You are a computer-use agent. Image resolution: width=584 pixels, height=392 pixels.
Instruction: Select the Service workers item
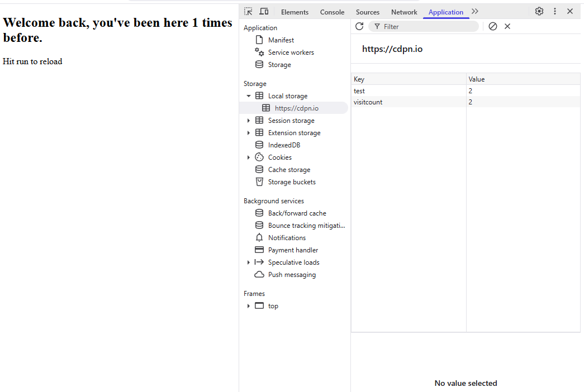click(291, 52)
